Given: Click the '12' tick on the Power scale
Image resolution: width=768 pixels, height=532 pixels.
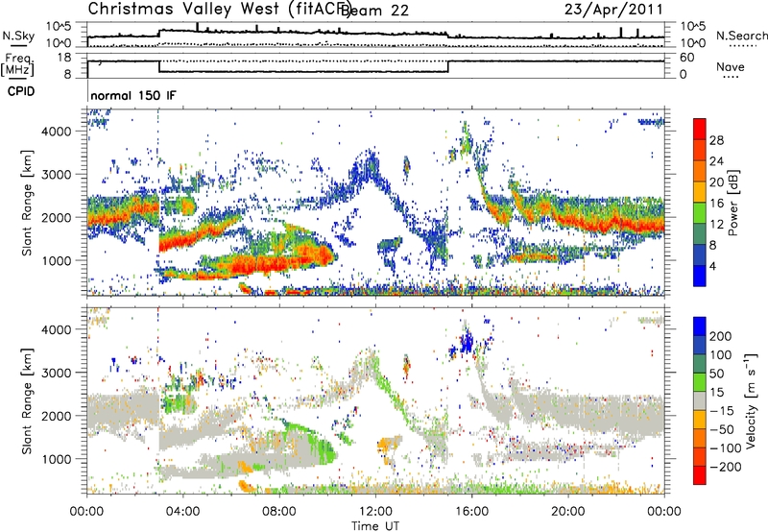Looking at the screenshot, I should (x=716, y=225).
